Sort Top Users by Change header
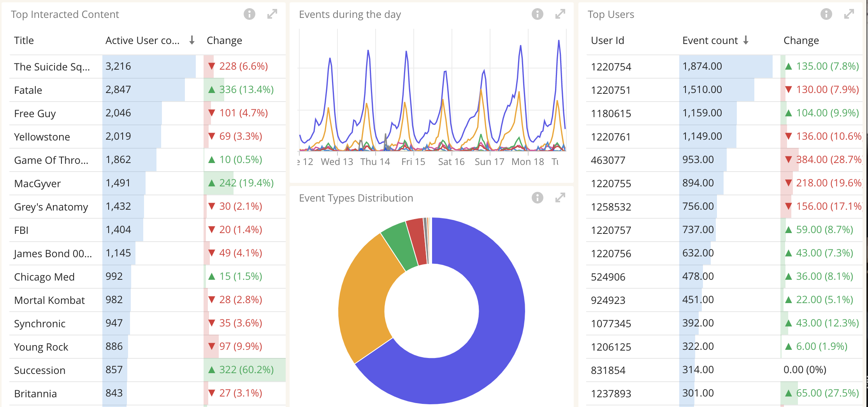This screenshot has width=868, height=407. click(801, 40)
